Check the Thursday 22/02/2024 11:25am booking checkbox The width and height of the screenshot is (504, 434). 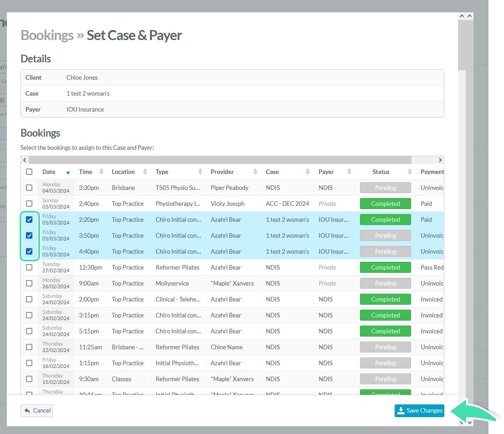click(29, 347)
